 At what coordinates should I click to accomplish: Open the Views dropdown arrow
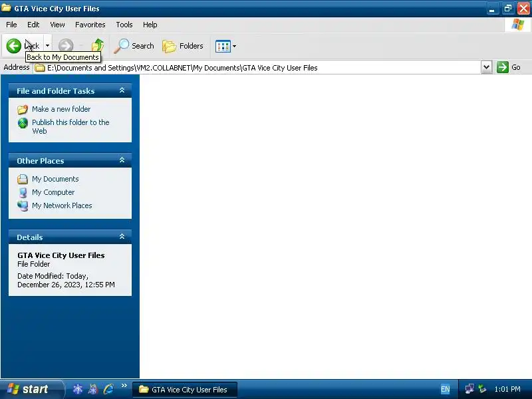point(234,46)
